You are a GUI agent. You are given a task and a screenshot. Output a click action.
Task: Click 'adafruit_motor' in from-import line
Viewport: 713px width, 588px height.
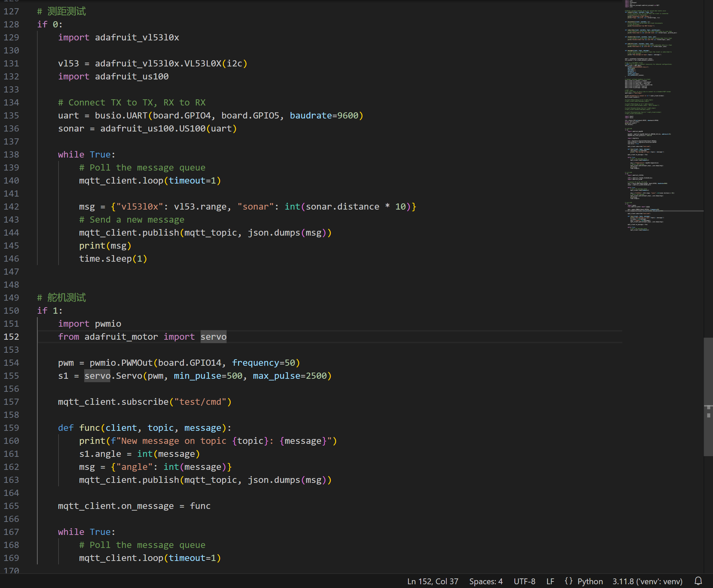point(121,337)
